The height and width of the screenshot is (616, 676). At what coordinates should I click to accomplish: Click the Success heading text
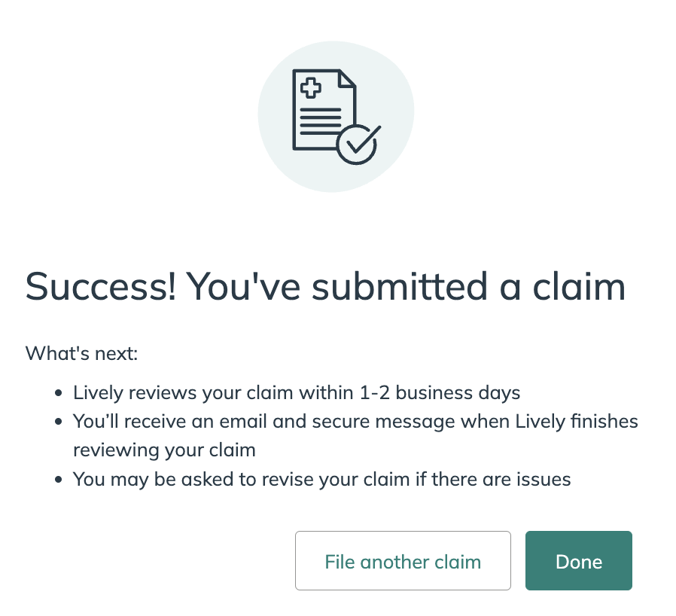(325, 286)
